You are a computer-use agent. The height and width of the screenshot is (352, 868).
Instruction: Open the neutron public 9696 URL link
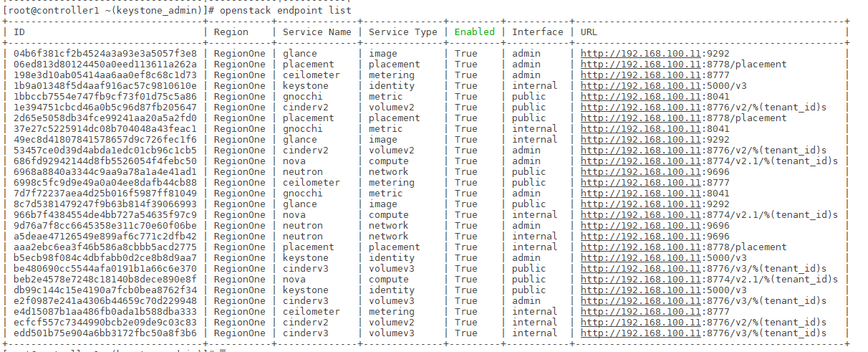tap(640, 172)
